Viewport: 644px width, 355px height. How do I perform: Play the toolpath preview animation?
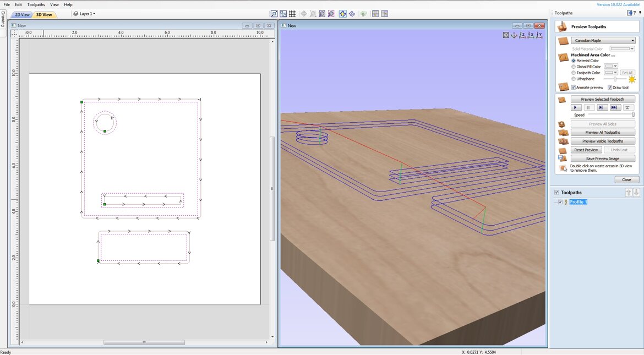tap(576, 108)
